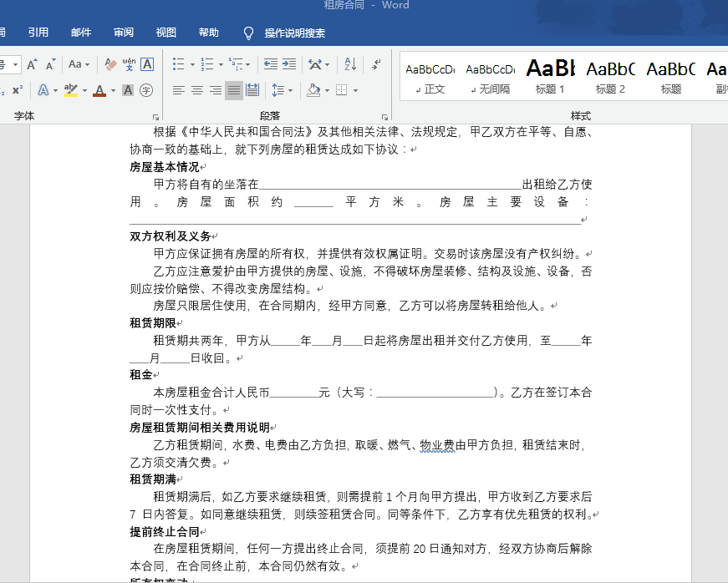Select the Increase Font Size icon
The height and width of the screenshot is (583, 728).
coord(32,63)
